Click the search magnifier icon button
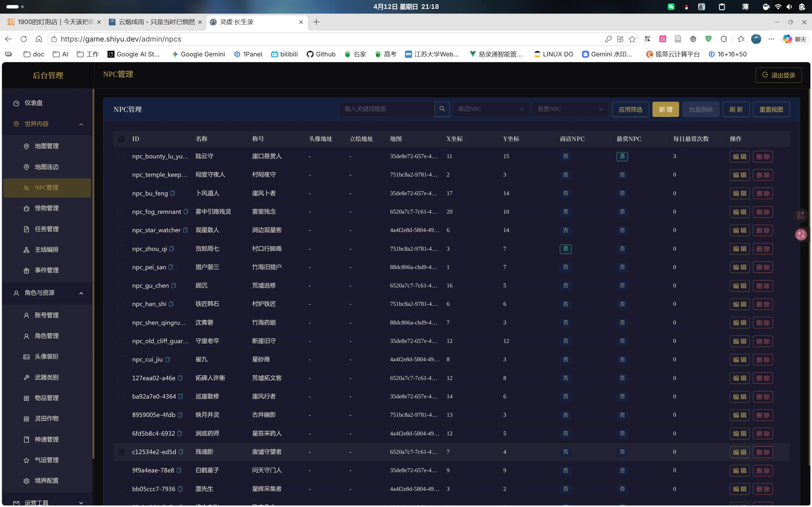 (442, 109)
